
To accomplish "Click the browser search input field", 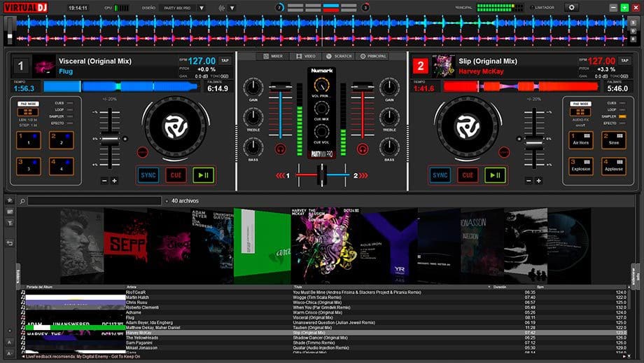I will point(94,201).
